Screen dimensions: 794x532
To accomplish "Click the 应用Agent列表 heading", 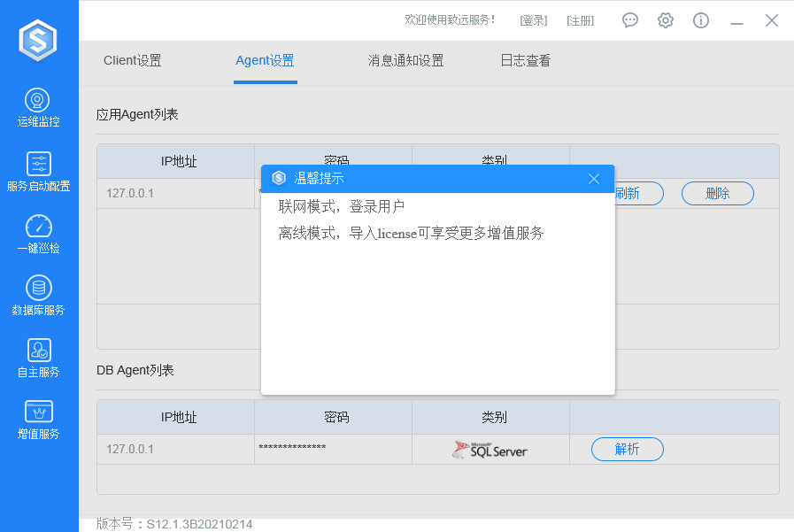I will [137, 114].
